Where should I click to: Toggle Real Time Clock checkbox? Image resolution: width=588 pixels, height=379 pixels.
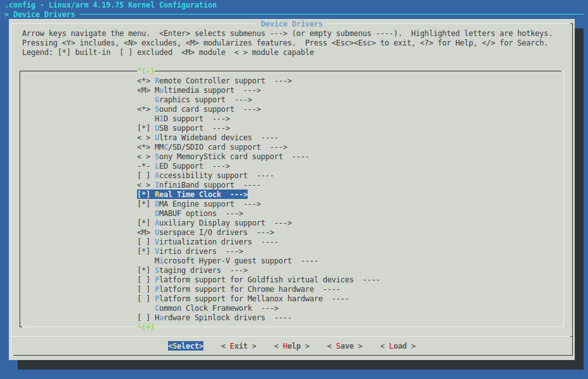point(143,194)
